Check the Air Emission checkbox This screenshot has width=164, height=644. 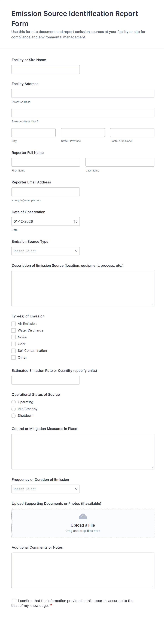14,324
